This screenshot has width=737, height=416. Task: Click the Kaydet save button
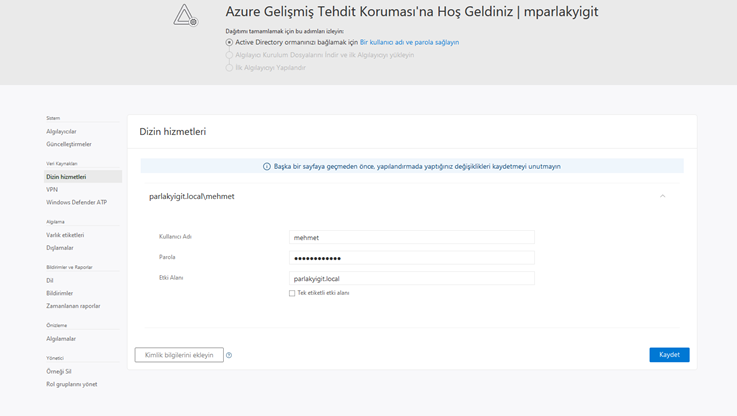click(669, 355)
